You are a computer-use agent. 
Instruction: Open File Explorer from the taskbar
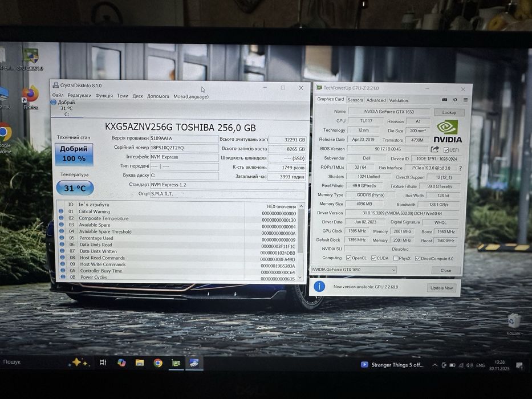coord(140,363)
